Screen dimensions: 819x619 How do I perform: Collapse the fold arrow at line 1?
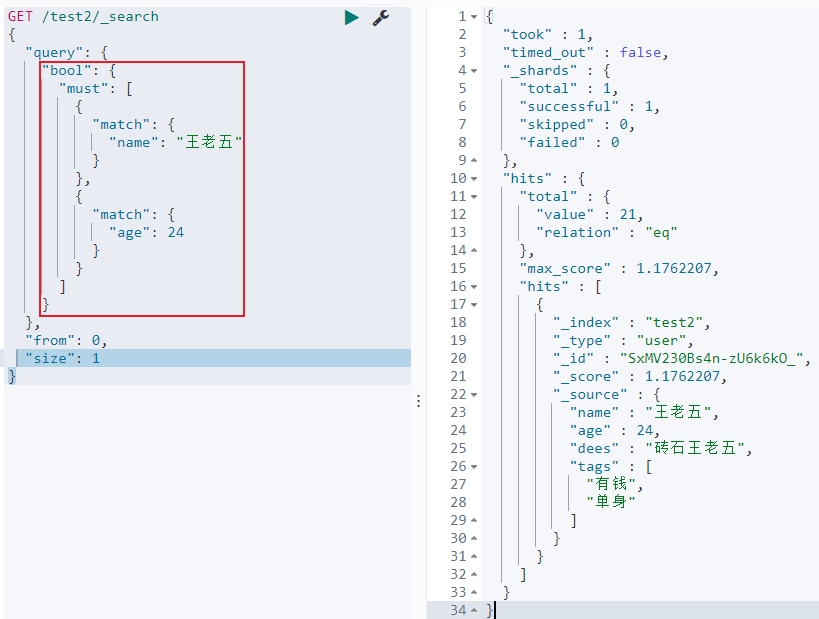coord(474,17)
